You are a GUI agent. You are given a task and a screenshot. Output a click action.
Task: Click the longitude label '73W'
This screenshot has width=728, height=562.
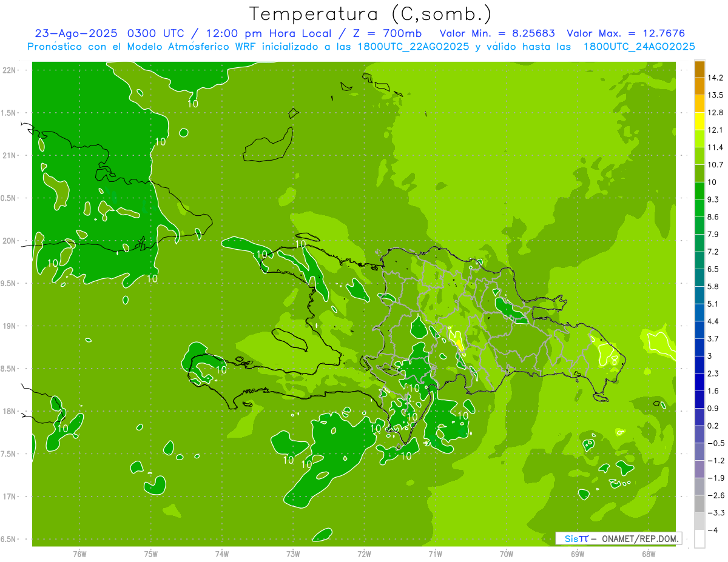pos(293,554)
